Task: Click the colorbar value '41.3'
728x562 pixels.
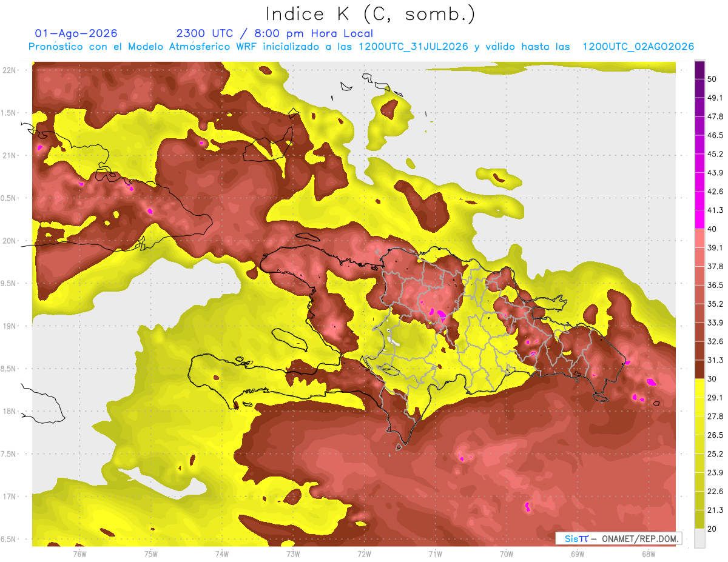Action: 716,210
